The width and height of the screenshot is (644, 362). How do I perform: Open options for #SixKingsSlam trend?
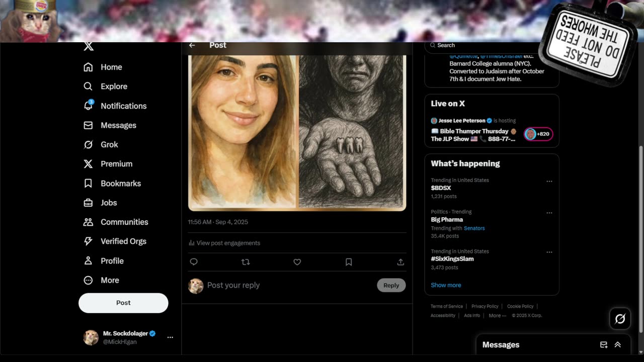549,252
